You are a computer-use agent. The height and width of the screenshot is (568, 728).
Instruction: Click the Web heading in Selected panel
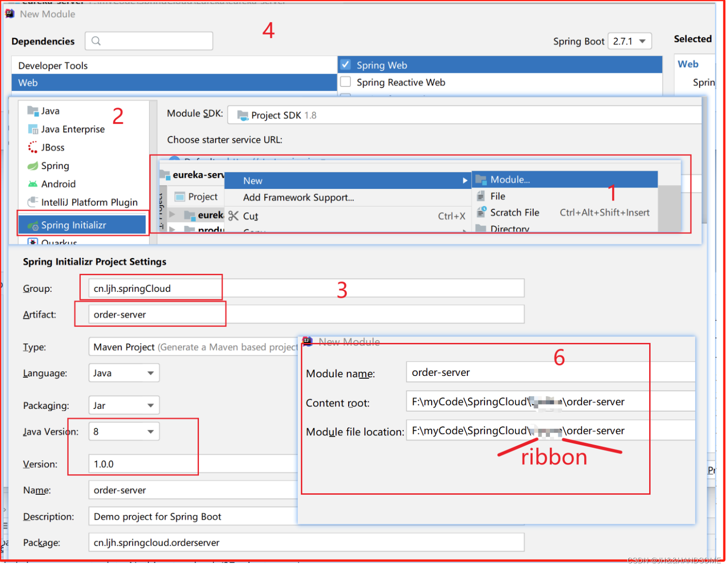coord(688,64)
